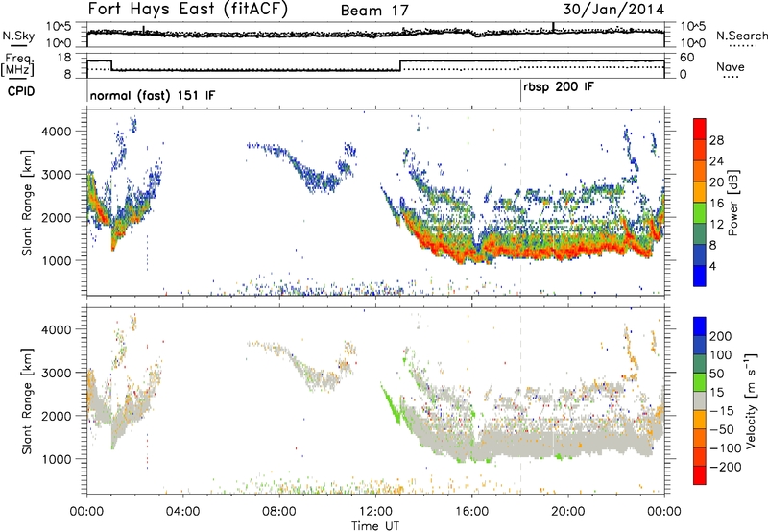This screenshot has height=532, width=768.
Task: Click the '28' Power colorbar value
Action: (716, 140)
